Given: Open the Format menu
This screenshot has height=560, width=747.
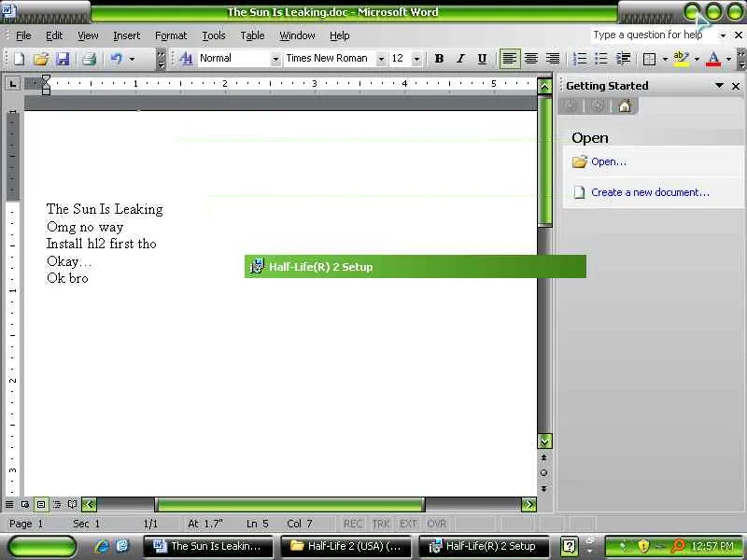Looking at the screenshot, I should click(171, 35).
